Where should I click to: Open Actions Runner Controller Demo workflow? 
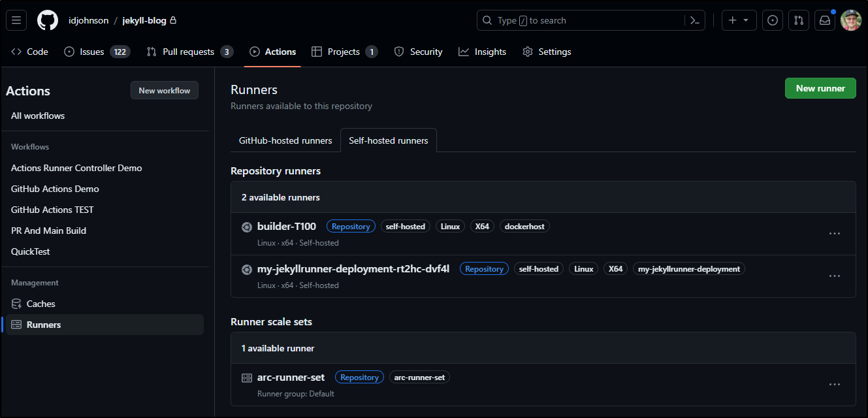coord(76,168)
